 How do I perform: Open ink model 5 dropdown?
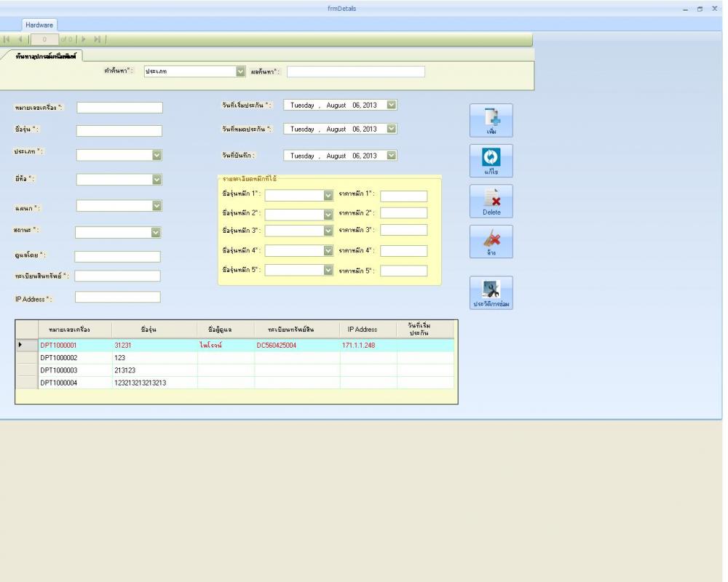[x=328, y=270]
